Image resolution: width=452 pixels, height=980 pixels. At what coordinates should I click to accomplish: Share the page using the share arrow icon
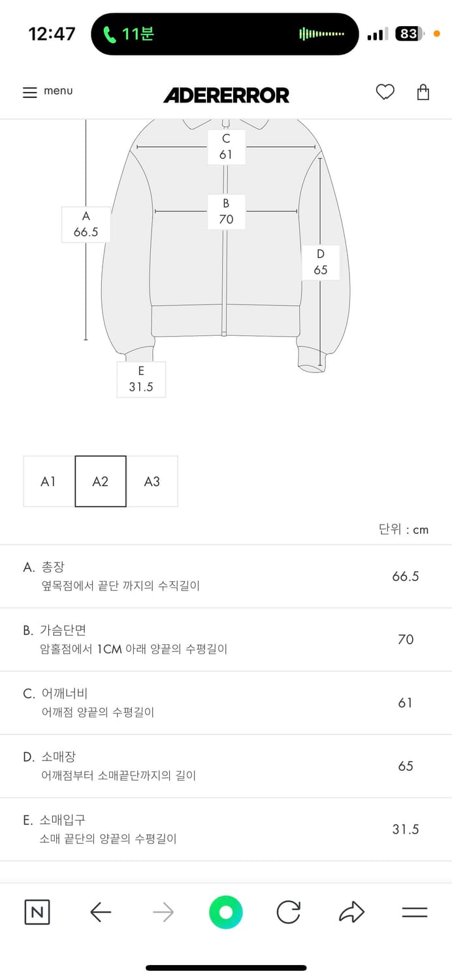point(351,912)
